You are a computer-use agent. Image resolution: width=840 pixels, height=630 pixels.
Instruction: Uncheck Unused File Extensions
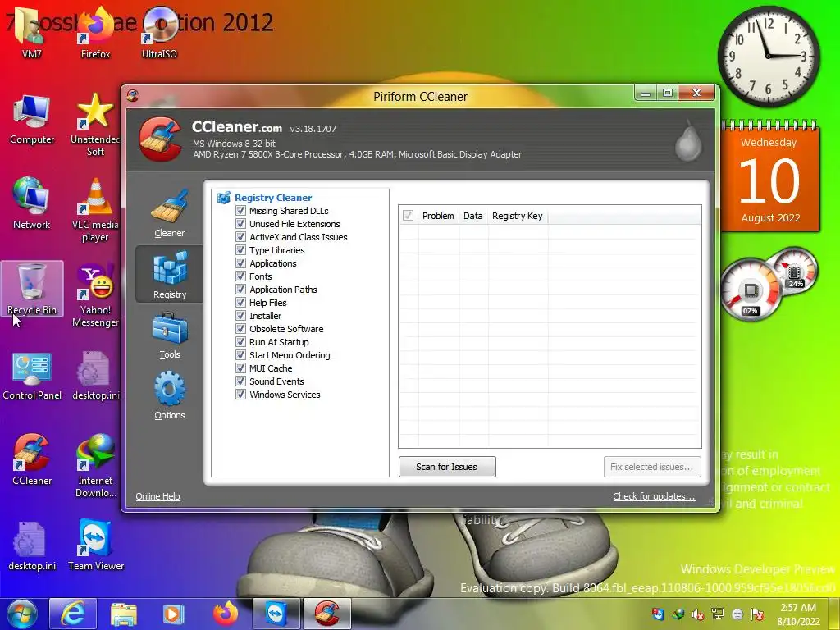click(x=240, y=223)
